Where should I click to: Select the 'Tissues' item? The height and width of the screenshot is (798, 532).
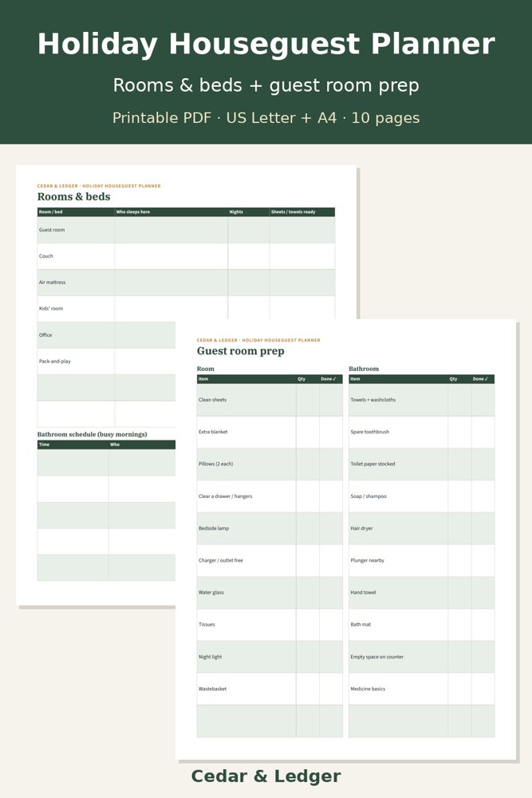(x=207, y=625)
